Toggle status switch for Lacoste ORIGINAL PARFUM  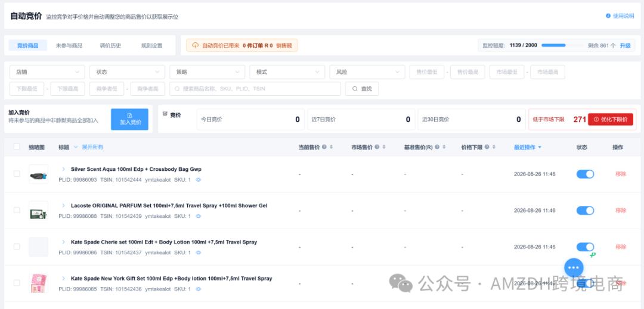pyautogui.click(x=586, y=210)
